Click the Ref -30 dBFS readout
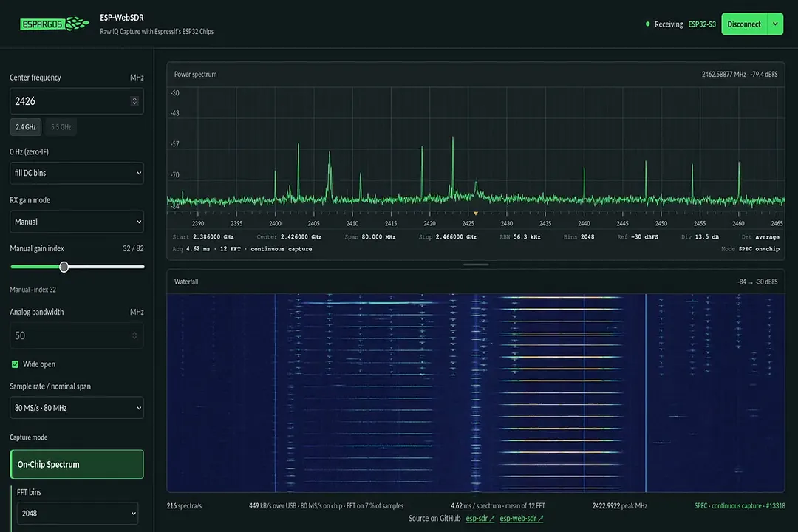This screenshot has width=798, height=532. pyautogui.click(x=638, y=236)
